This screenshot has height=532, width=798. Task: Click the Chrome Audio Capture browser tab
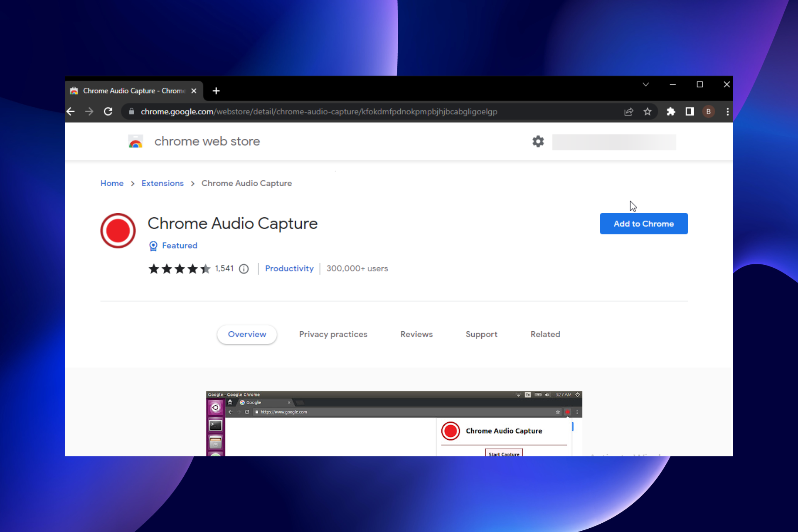point(134,91)
